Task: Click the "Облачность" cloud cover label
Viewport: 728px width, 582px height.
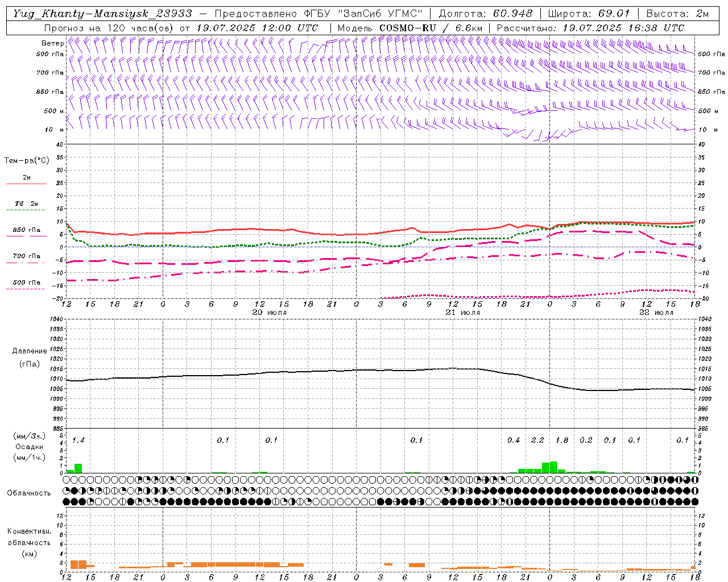Action: pyautogui.click(x=28, y=493)
